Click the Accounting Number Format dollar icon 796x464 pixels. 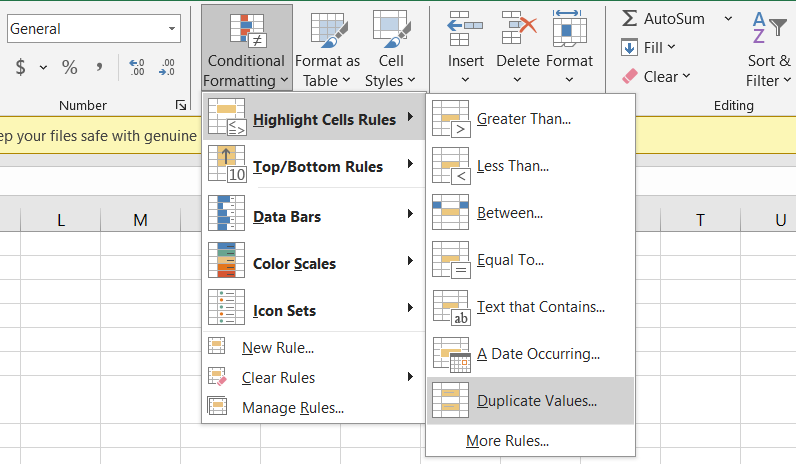click(x=20, y=67)
